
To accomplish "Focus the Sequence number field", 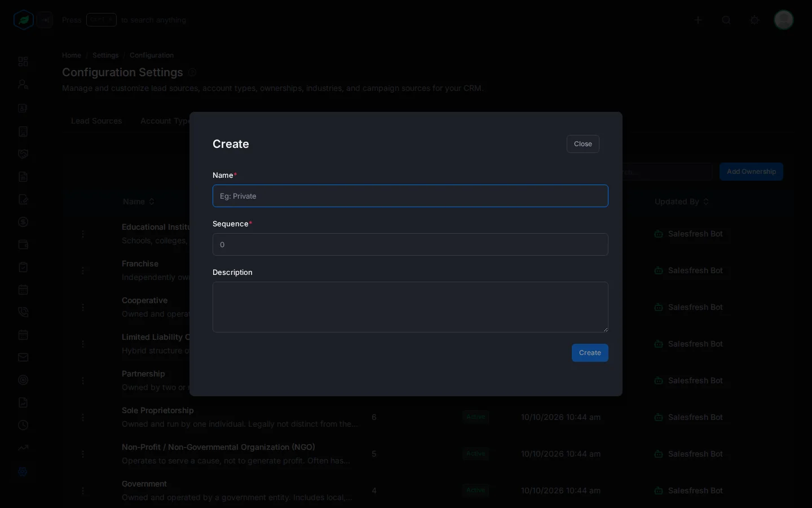I will click(x=411, y=244).
